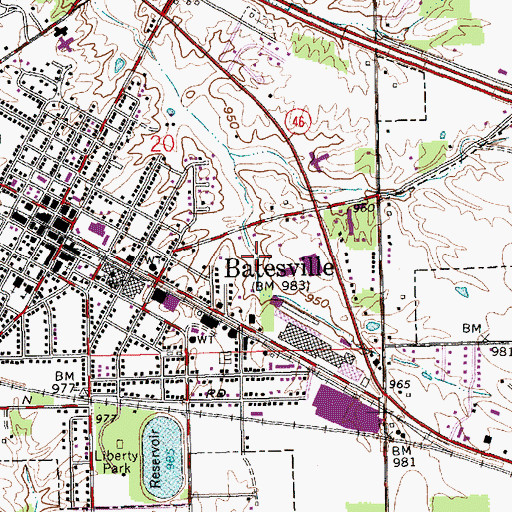
Task: Click the 960 elevation label
Action: tap(364, 209)
